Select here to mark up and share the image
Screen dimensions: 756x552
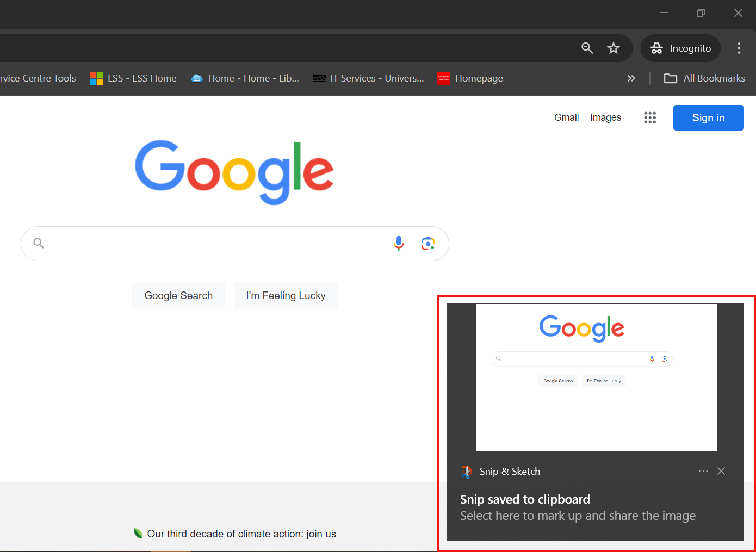578,516
